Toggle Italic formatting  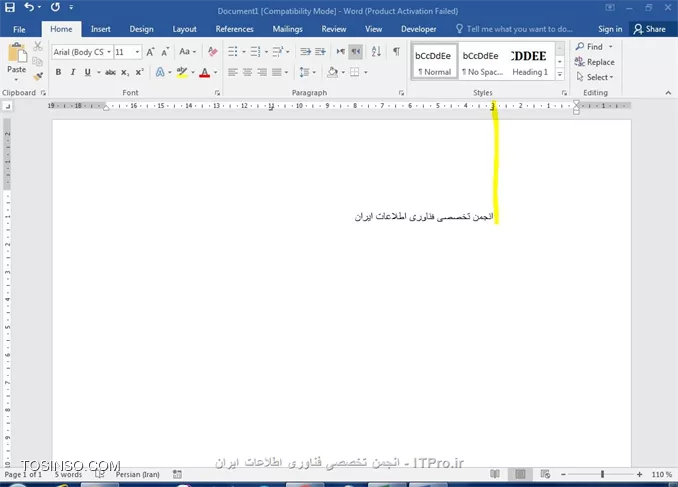click(x=73, y=72)
